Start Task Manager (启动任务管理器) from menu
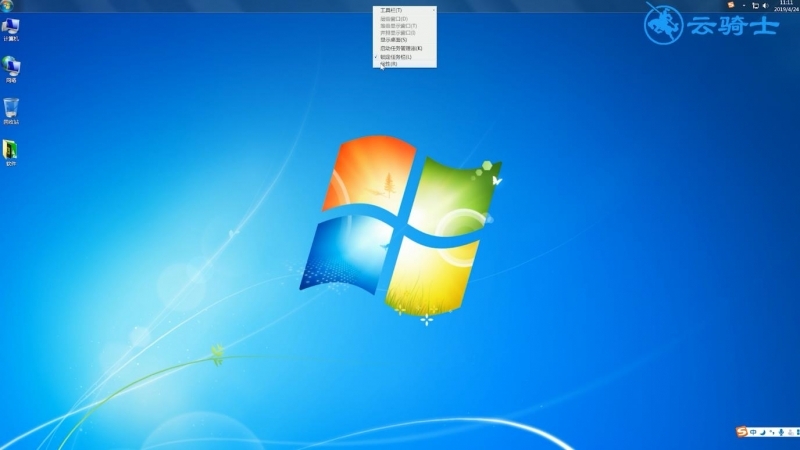Image resolution: width=800 pixels, height=450 pixels. coord(405,48)
